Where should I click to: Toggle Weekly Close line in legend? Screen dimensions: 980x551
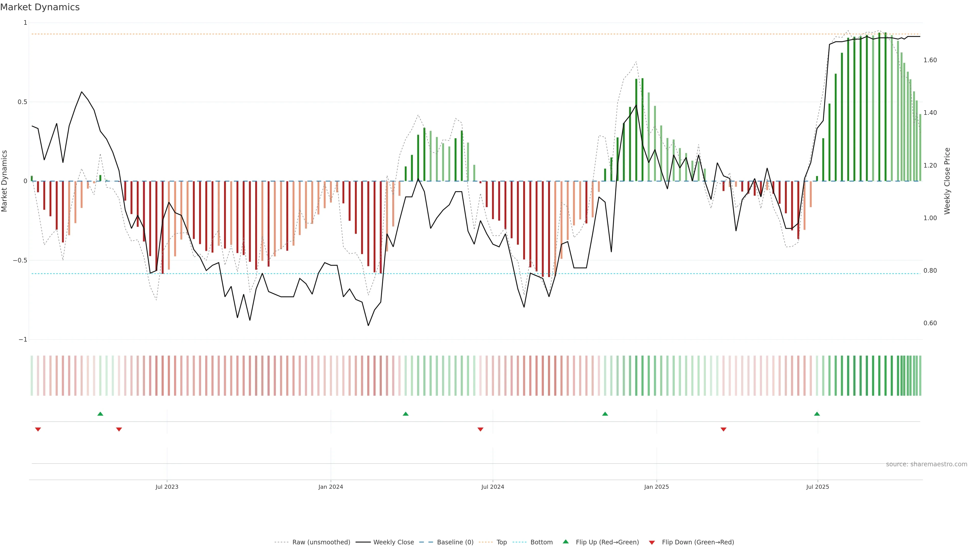pos(393,542)
